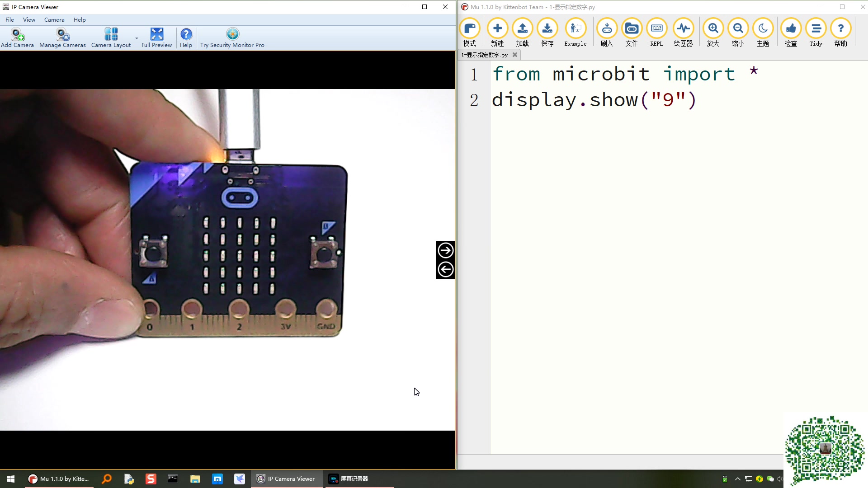This screenshot has width=868, height=488.
Task: Click the Full Preview toolbar icon
Action: [x=156, y=38]
